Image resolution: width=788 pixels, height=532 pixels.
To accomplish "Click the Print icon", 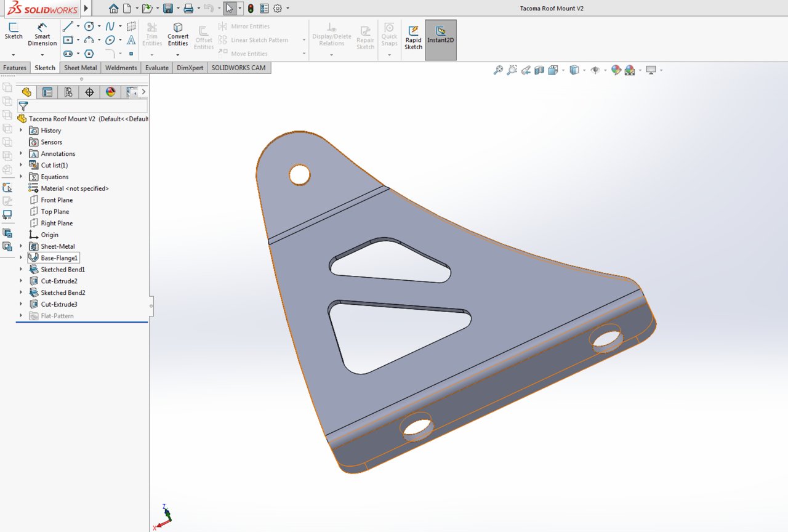I will pyautogui.click(x=188, y=9).
